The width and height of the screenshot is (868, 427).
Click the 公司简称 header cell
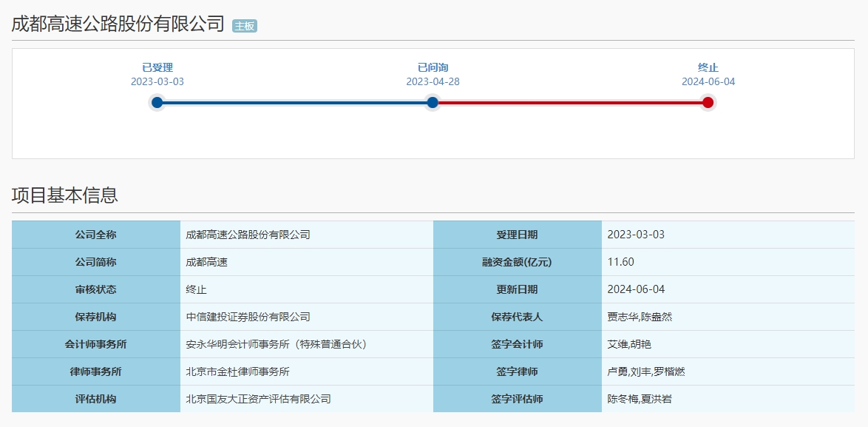96,262
